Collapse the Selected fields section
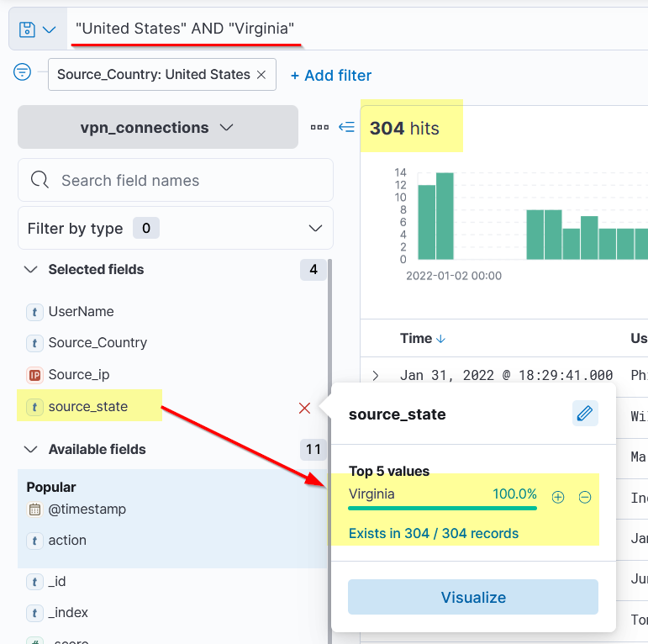The image size is (648, 644). tap(31, 270)
